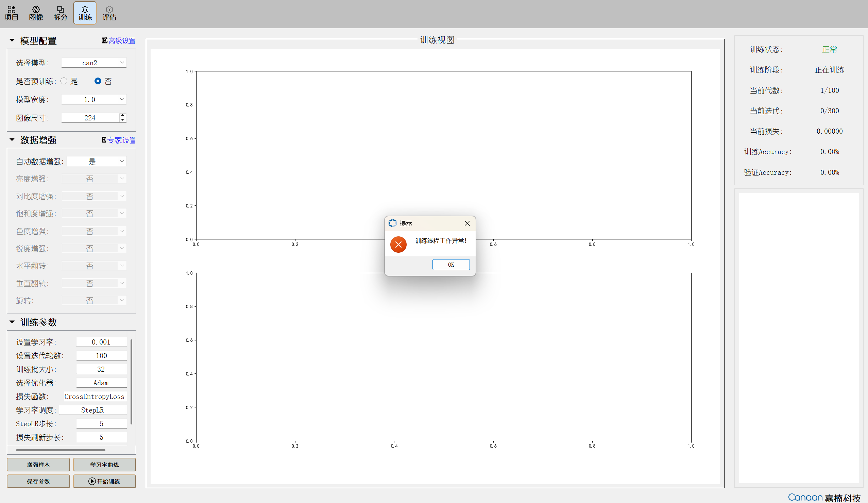Open the 专家设置 link
Viewport: 868px width, 503px height.
[x=121, y=140]
